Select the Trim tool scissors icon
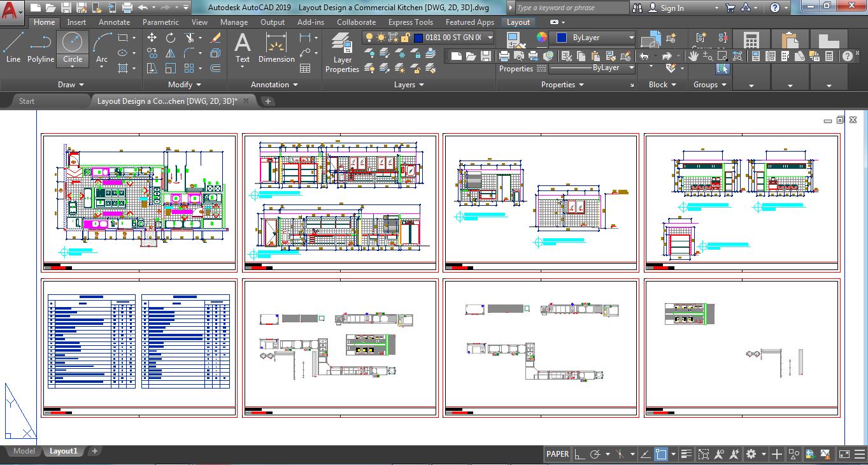The height and width of the screenshot is (465, 868). pos(189,38)
